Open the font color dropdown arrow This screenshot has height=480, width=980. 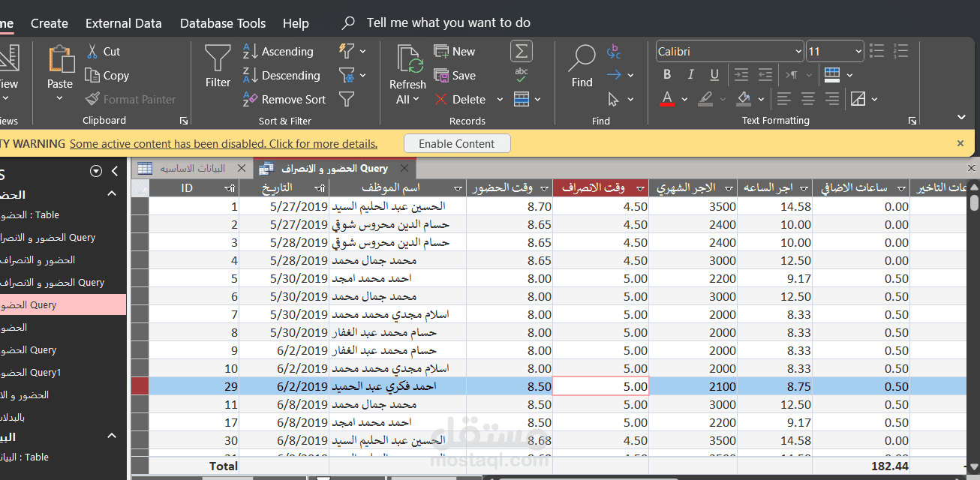point(684,99)
